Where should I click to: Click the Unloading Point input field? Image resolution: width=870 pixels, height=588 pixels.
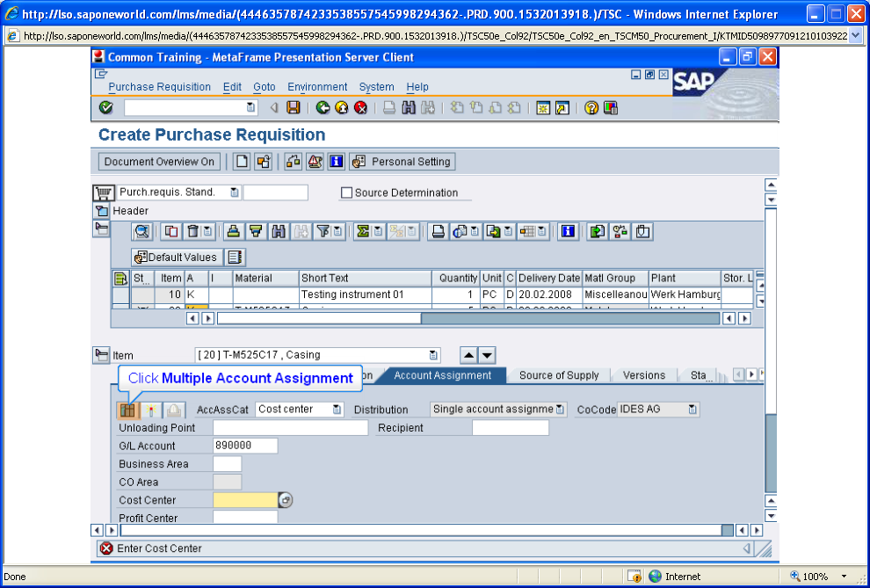(x=290, y=428)
